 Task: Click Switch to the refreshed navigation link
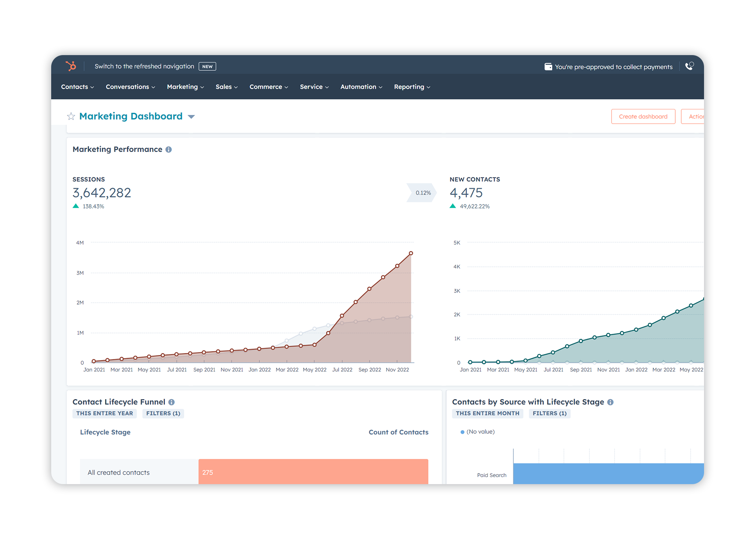point(144,67)
